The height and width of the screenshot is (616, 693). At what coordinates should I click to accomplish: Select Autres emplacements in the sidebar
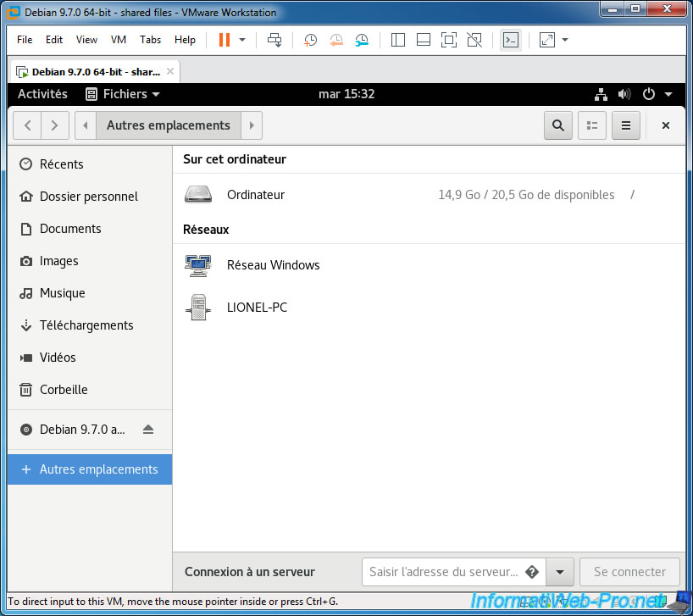pos(90,469)
